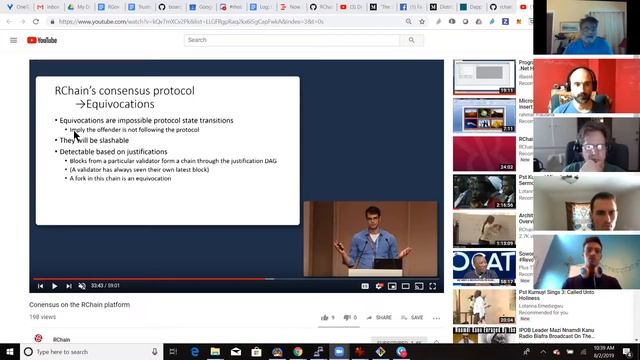Screen dimensions: 640x360
Task: Click SAVE to add to playlist
Action: (x=412, y=318)
